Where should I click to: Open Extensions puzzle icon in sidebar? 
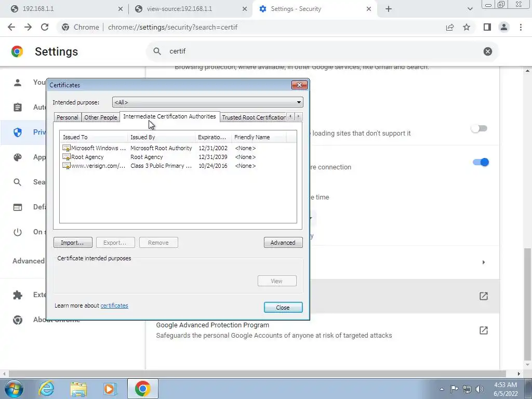(18, 295)
